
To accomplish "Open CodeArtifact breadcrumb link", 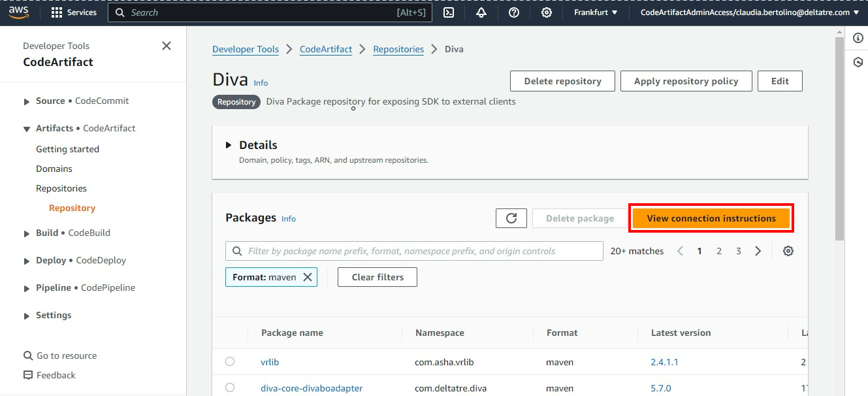I will pyautogui.click(x=326, y=49).
